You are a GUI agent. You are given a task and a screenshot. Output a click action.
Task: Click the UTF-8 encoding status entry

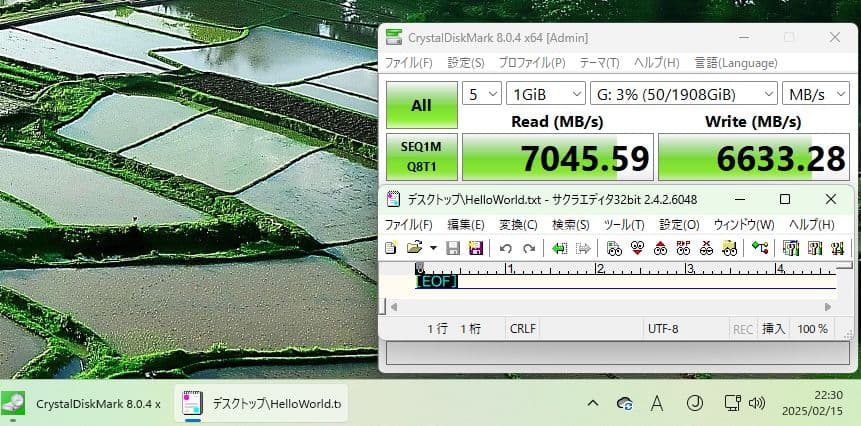(663, 329)
